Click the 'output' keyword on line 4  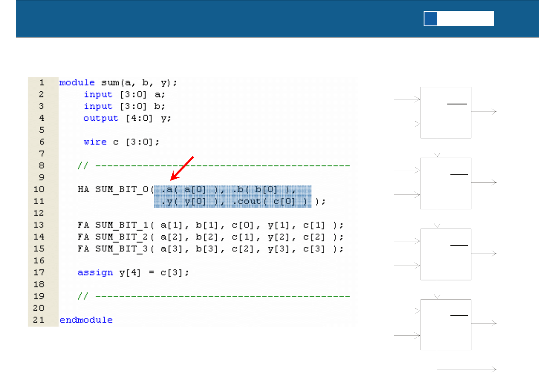tap(101, 118)
